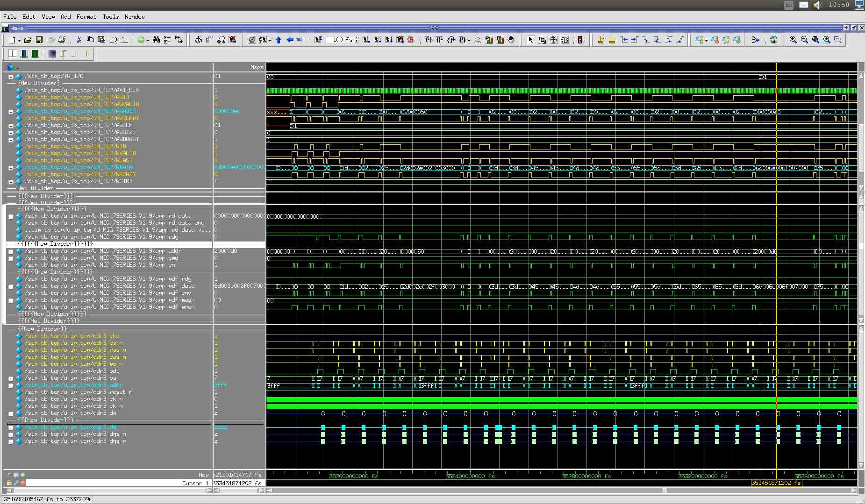Click the Open folder icon
Viewport: 865px width, 504px height.
(28, 40)
